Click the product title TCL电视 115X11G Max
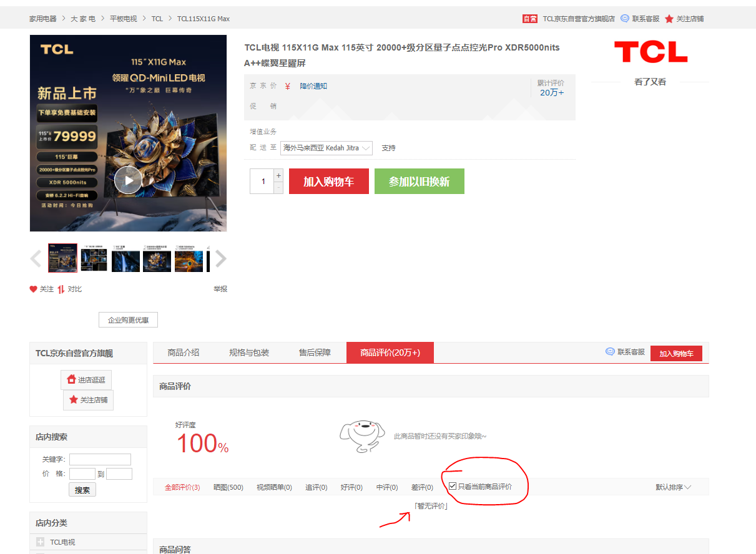The image size is (756, 554). tap(402, 56)
